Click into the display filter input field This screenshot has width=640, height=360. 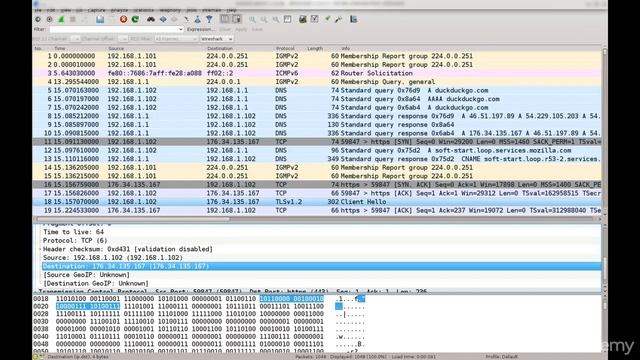(x=113, y=29)
